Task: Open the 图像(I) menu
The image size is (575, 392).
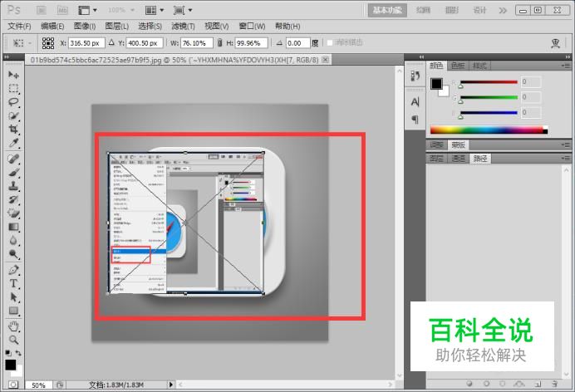Action: [85, 27]
